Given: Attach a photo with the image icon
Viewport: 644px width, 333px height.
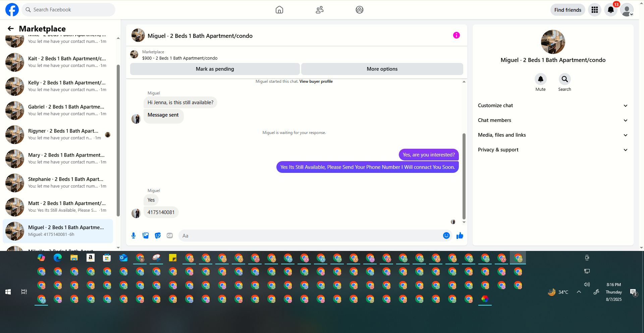Looking at the screenshot, I should pyautogui.click(x=146, y=236).
